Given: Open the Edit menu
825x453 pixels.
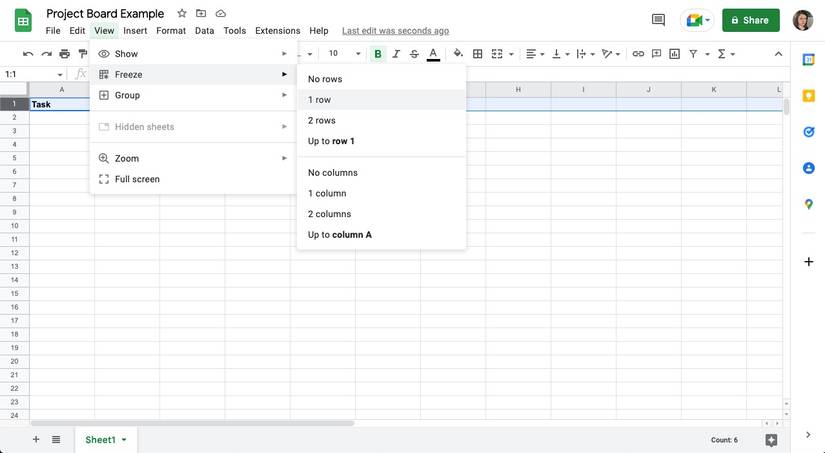Looking at the screenshot, I should (77, 31).
